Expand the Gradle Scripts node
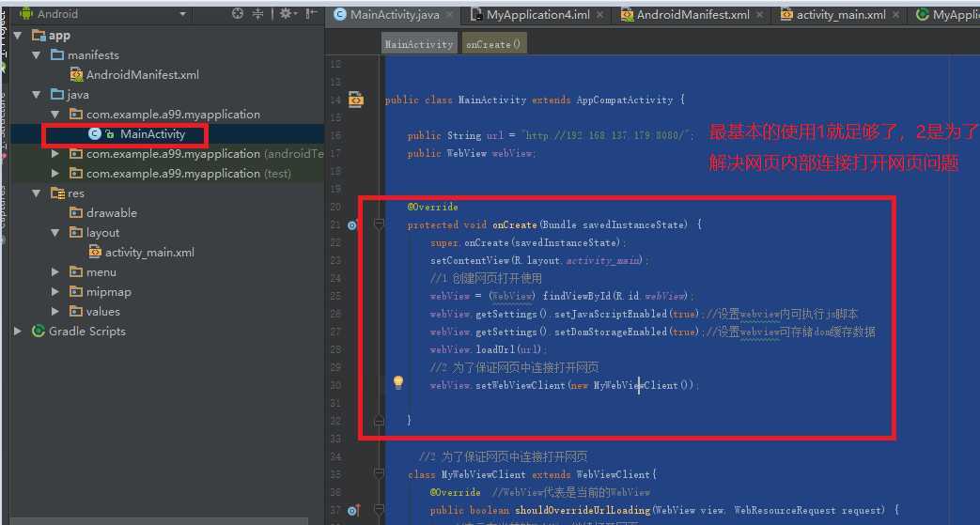Image resolution: width=980 pixels, height=525 pixels. point(18,332)
